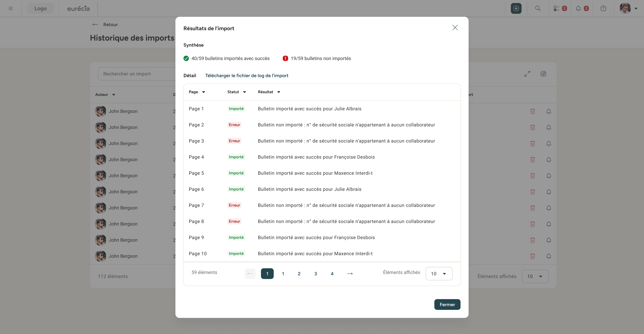The image size is (644, 334).
Task: Click the next page arrow
Action: click(x=350, y=274)
